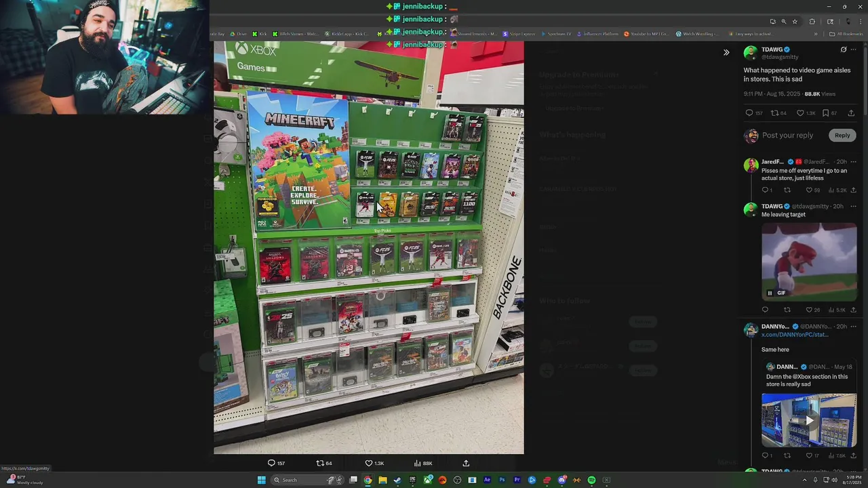Click the store aisle photo

pyautogui.click(x=369, y=247)
